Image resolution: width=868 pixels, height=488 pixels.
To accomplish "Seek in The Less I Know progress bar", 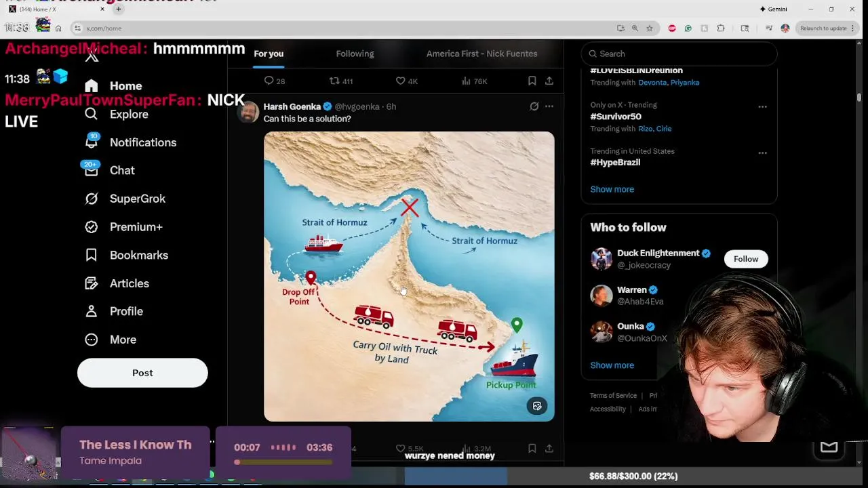I will point(283,462).
